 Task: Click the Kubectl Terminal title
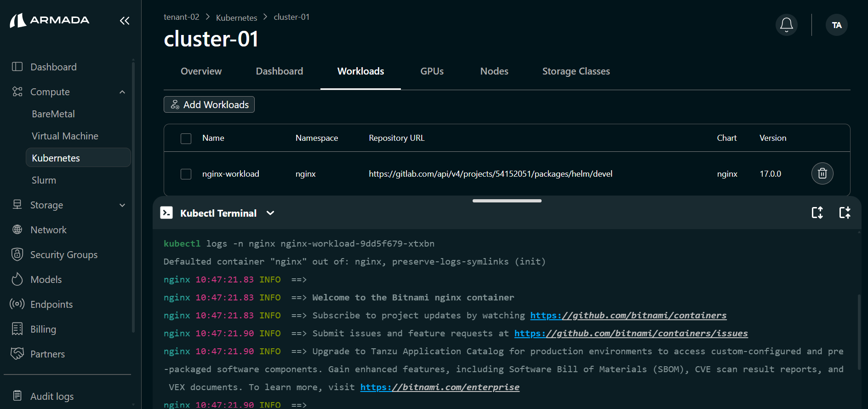pos(218,213)
